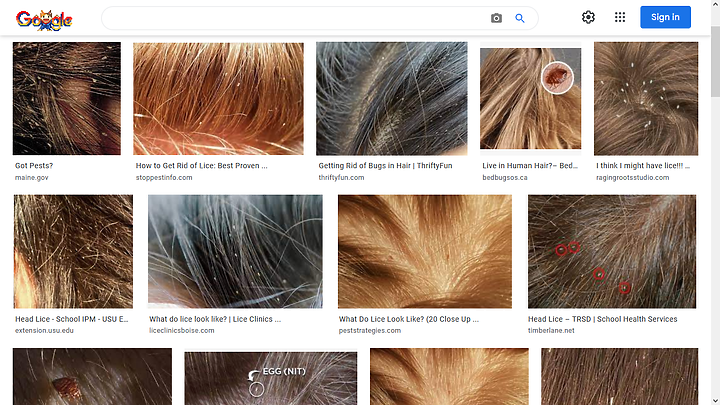Open the 'How to Get Rid of Lice' thumbnail
This screenshot has width=720, height=405.
pyautogui.click(x=218, y=98)
